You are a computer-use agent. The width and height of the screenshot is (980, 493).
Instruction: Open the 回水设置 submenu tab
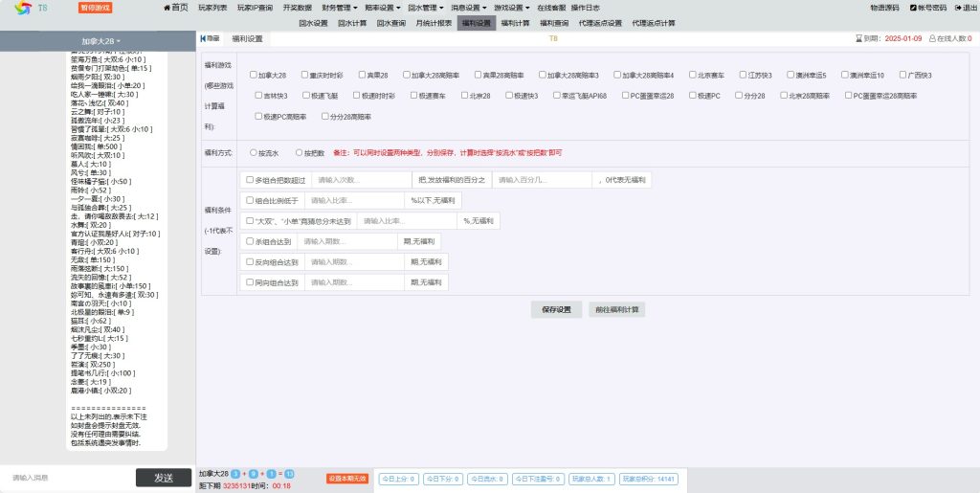pyautogui.click(x=313, y=23)
